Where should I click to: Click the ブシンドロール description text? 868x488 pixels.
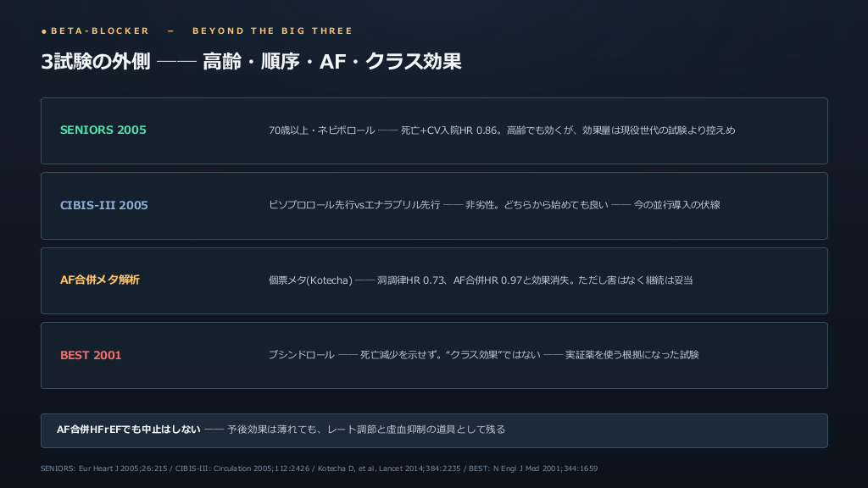483,355
